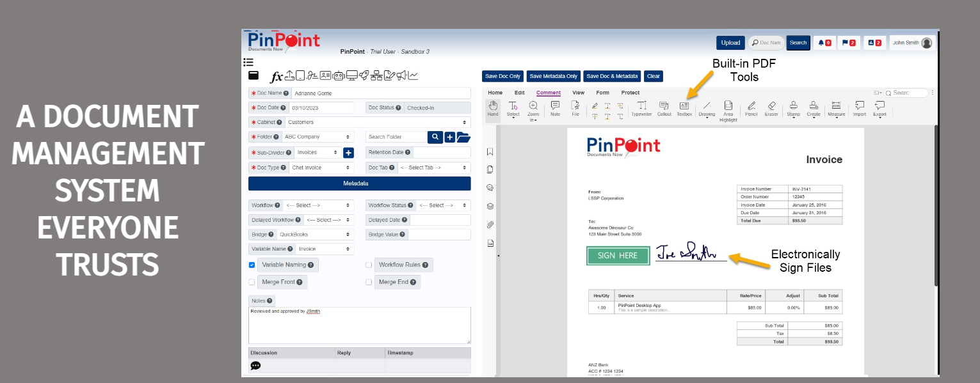Select the Eraser tool
Screen dimensions: 980x383
click(x=771, y=108)
